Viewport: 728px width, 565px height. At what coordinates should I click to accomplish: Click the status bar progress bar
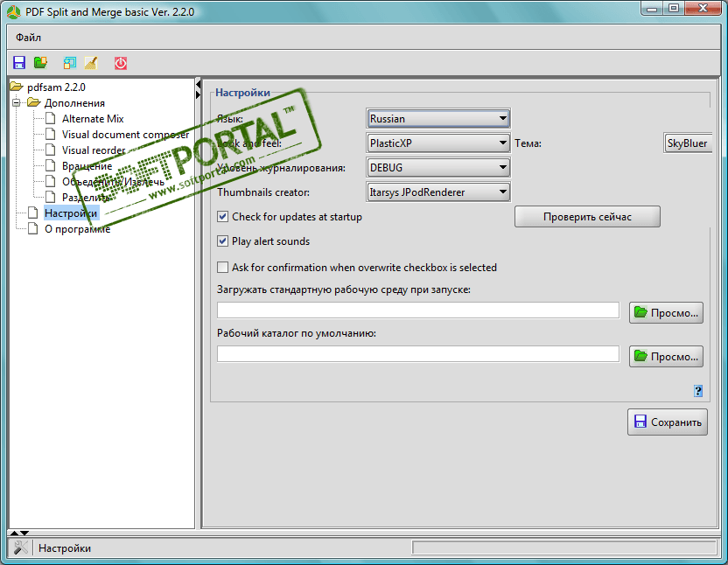coord(564,548)
